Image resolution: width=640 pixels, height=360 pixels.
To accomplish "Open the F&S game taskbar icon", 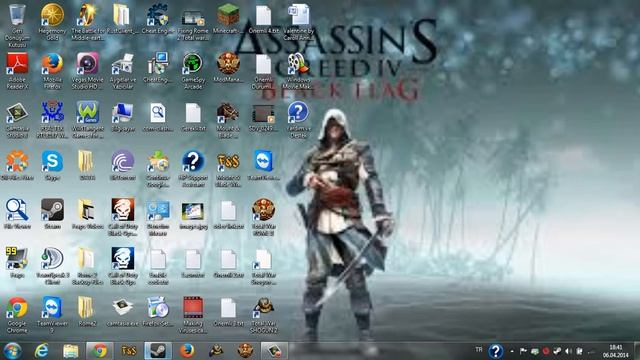I will click(129, 351).
